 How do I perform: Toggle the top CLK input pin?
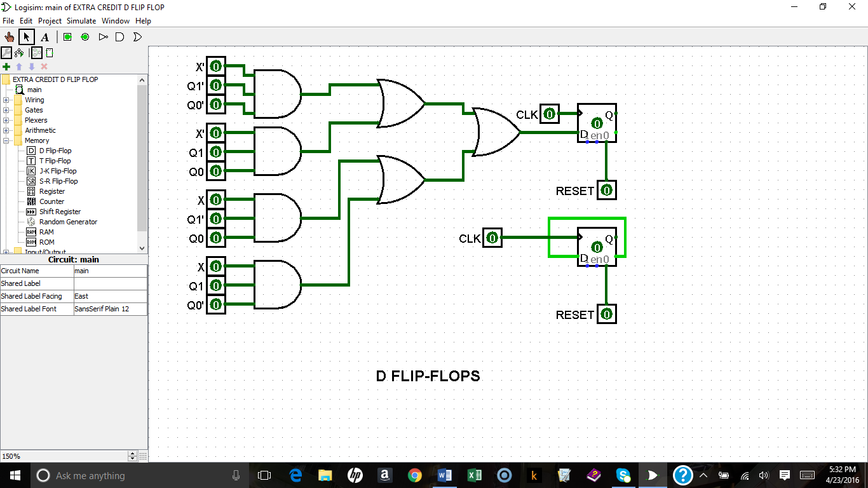(x=550, y=114)
